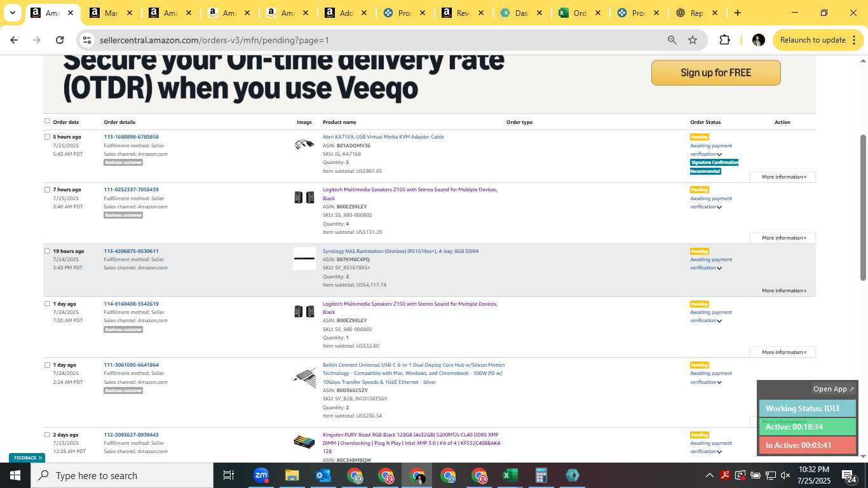Open the blue diamond app on the taskbar
This screenshot has height=488, width=868.
tap(572, 475)
